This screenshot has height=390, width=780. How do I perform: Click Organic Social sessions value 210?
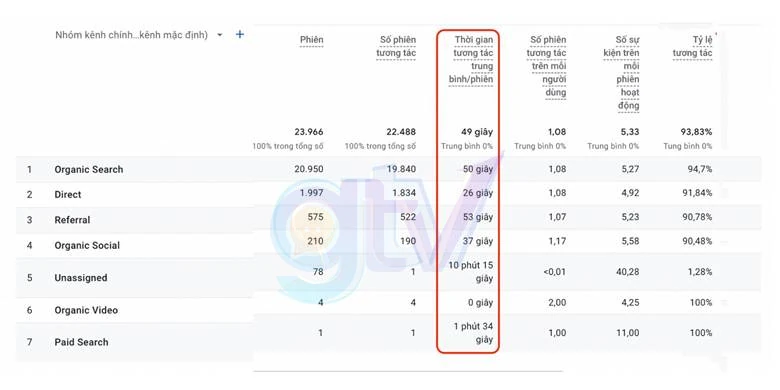315,241
